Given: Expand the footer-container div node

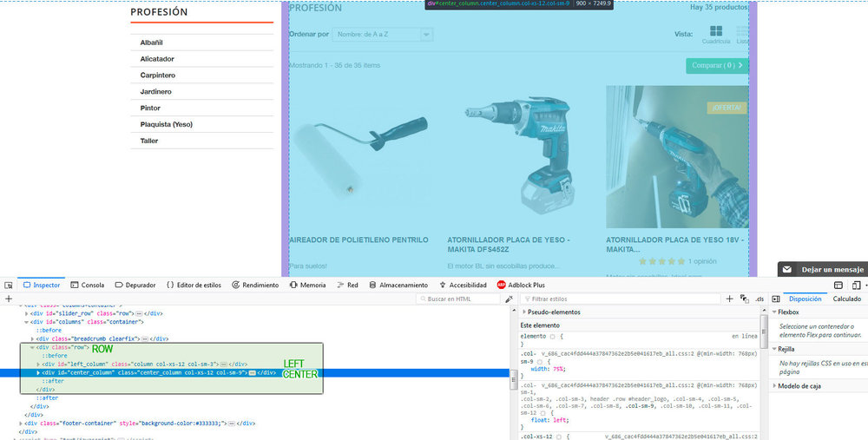Looking at the screenshot, I should [x=21, y=424].
